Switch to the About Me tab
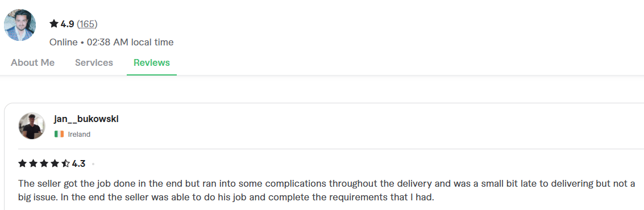The image size is (644, 210). [x=32, y=63]
